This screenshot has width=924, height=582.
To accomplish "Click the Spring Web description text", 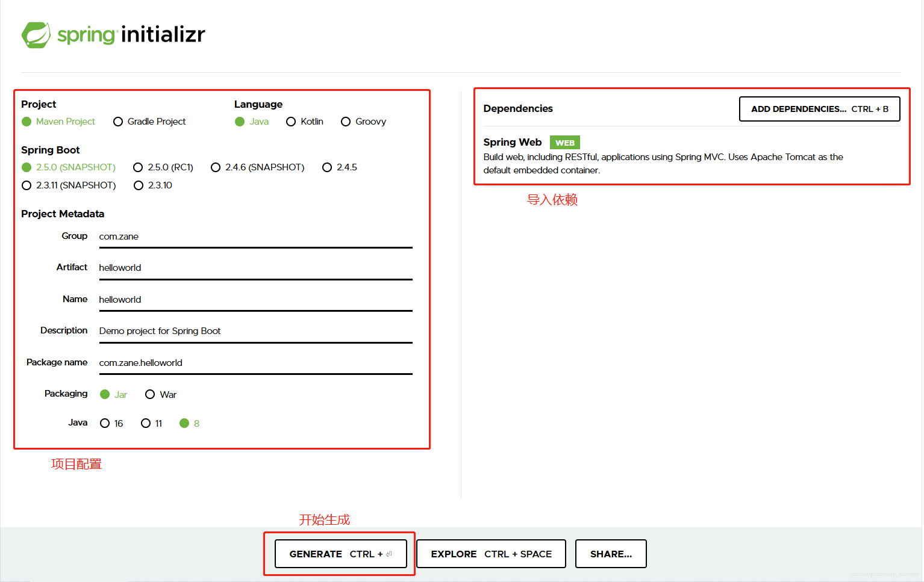I will pos(663,164).
